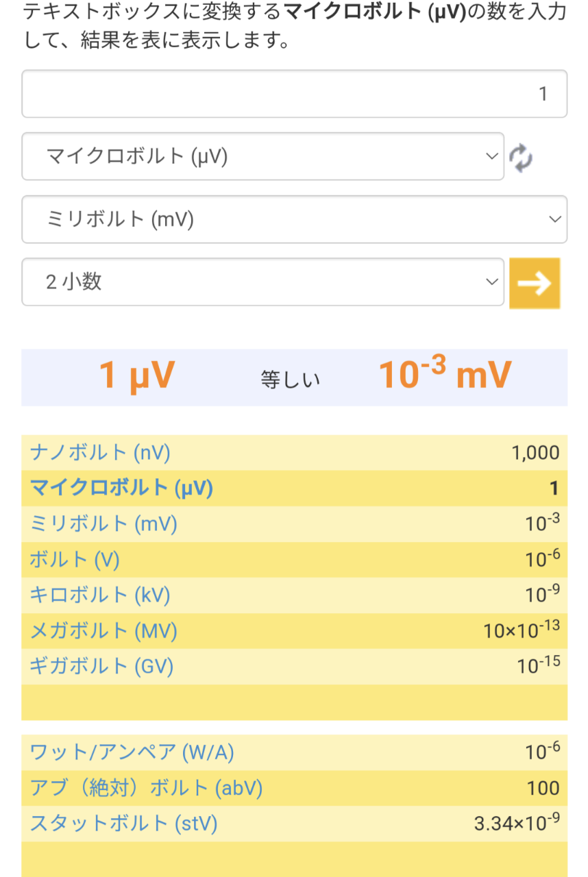
Task: Open the マイクロボルト (µV) source unit dropdown
Action: click(262, 157)
